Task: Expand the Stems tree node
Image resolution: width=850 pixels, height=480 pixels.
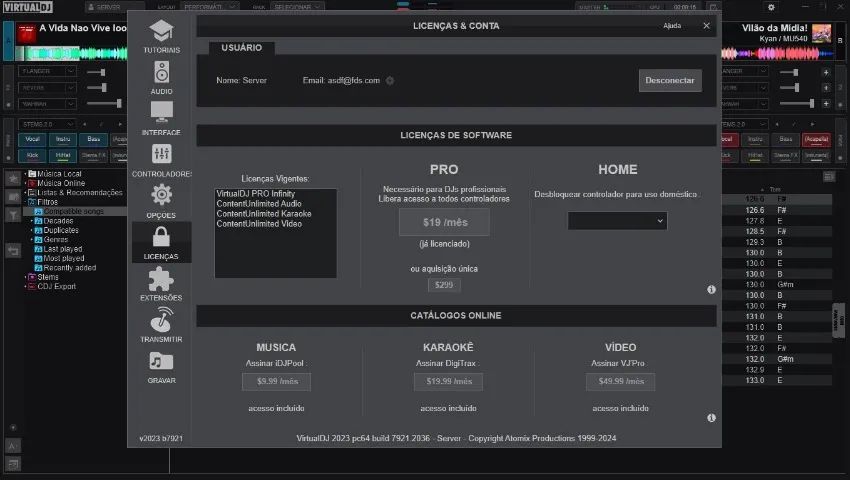Action: tap(25, 277)
